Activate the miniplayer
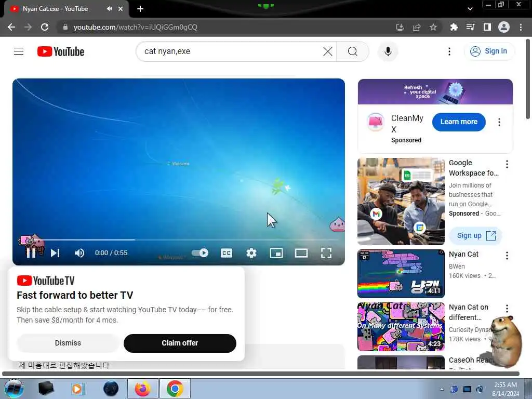Screen dimensions: 532x399 (x=276, y=253)
